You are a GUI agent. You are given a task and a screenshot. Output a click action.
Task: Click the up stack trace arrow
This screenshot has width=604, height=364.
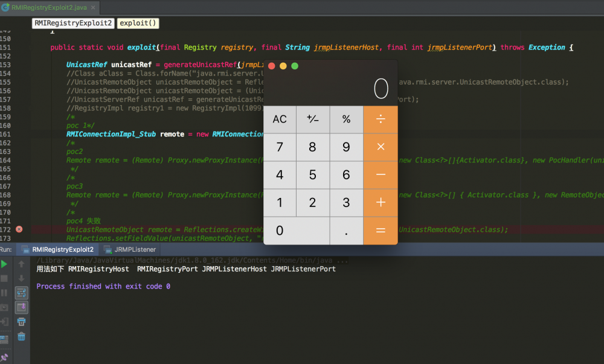click(x=22, y=264)
